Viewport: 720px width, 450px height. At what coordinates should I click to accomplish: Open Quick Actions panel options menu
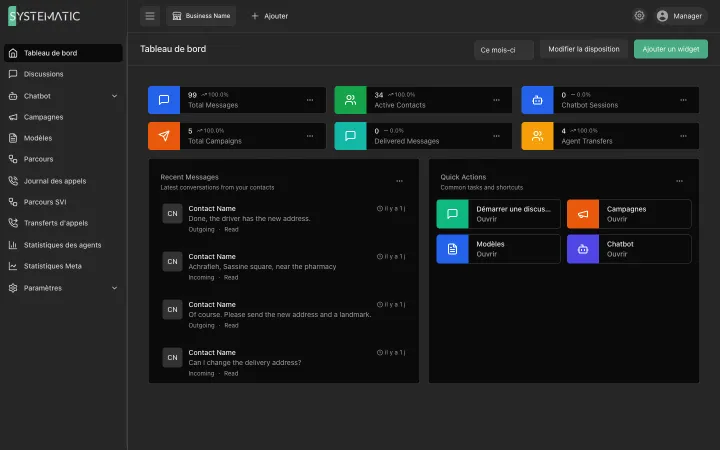click(x=679, y=181)
